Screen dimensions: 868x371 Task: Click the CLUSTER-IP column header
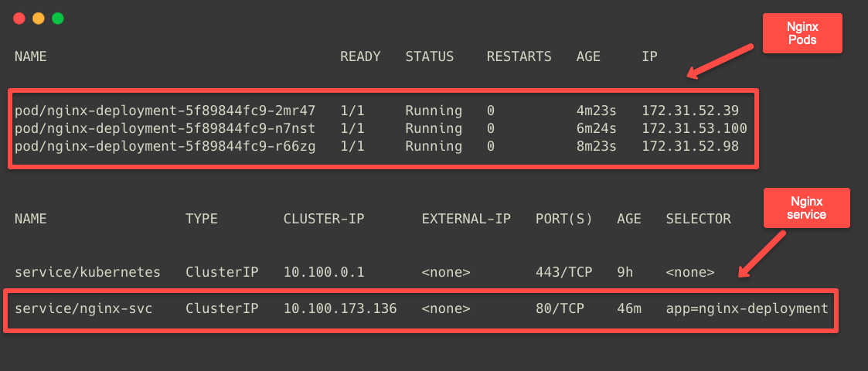[x=324, y=219]
